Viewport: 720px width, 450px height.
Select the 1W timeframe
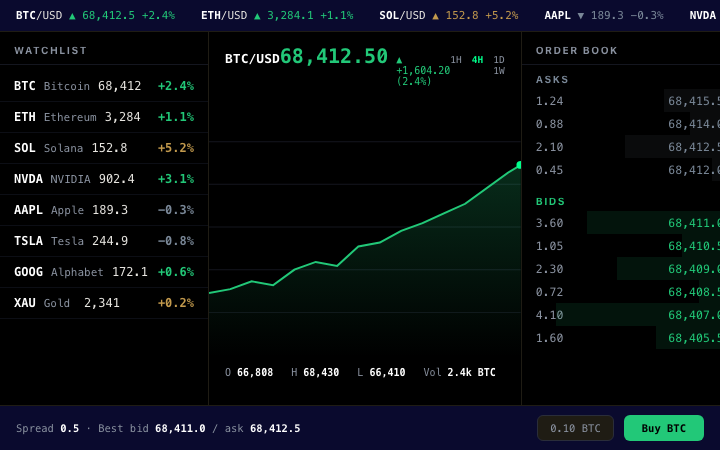(x=499, y=71)
